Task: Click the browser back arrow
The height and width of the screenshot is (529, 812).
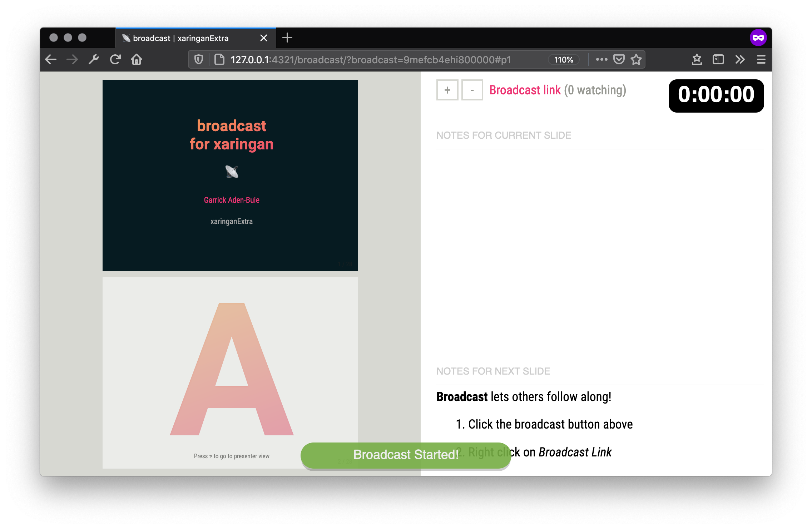Action: click(x=51, y=59)
